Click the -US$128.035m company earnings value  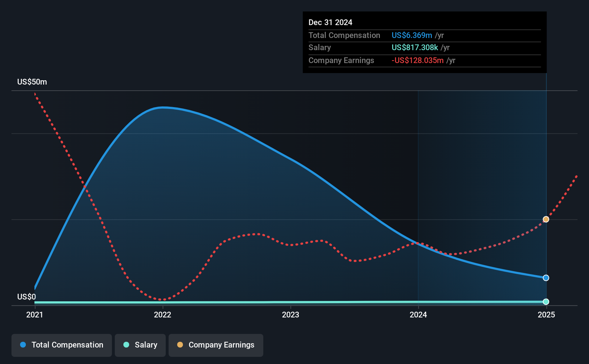coord(418,61)
